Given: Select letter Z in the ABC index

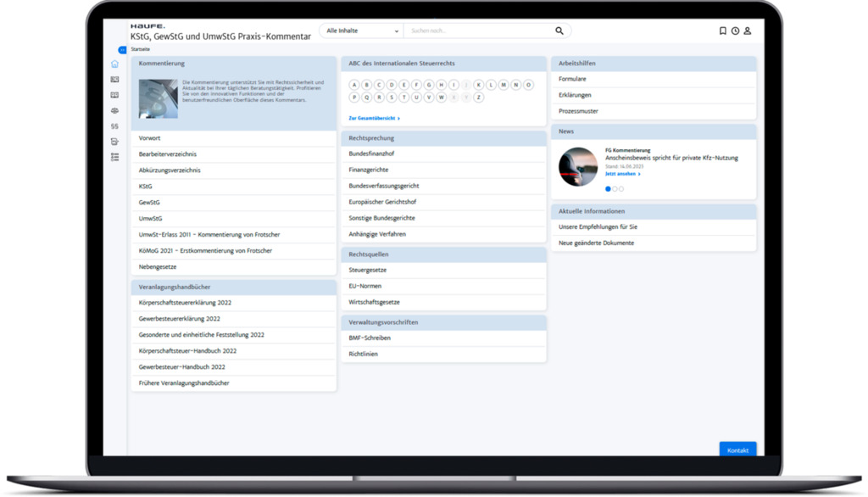Looking at the screenshot, I should pyautogui.click(x=478, y=98).
